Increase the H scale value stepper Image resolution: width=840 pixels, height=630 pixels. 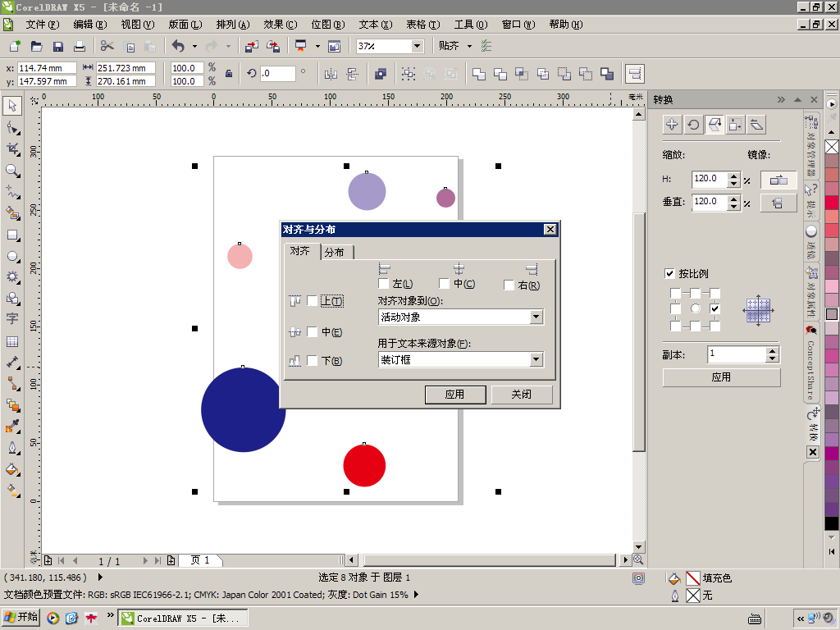[x=734, y=176]
